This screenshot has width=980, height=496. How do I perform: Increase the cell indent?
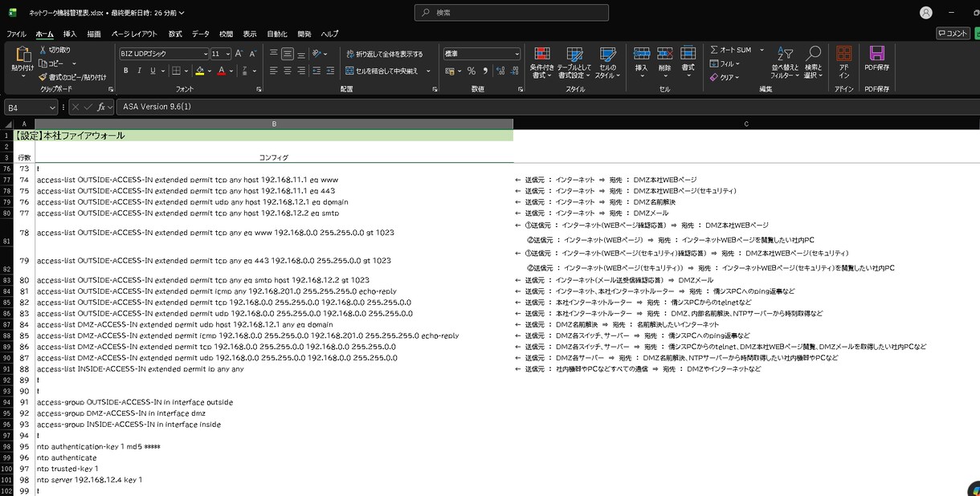coord(331,71)
